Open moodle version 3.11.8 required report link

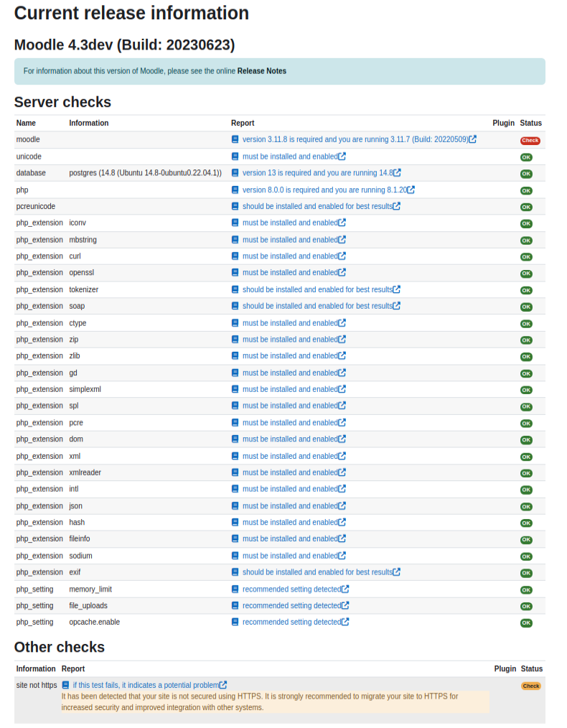coord(355,139)
